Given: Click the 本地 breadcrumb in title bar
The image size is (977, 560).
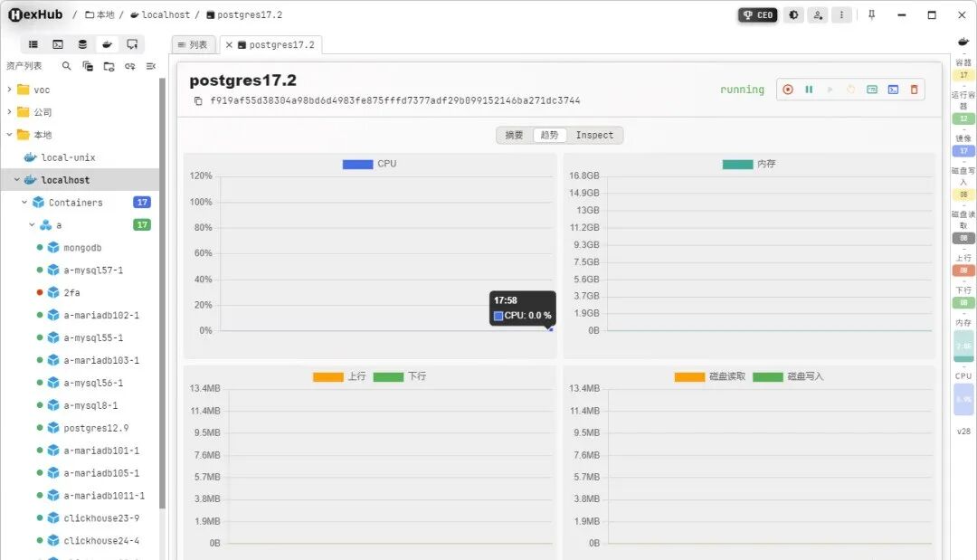Looking at the screenshot, I should pyautogui.click(x=100, y=15).
